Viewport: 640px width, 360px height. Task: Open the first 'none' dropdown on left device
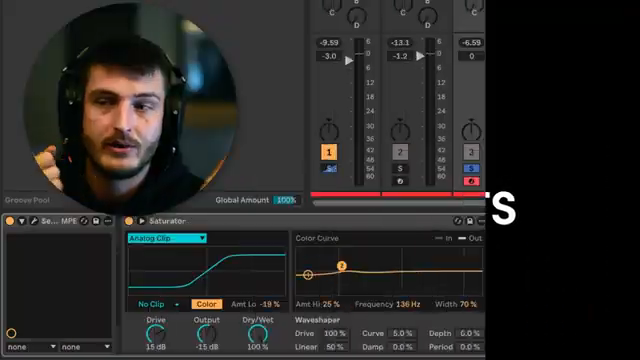coord(31,347)
